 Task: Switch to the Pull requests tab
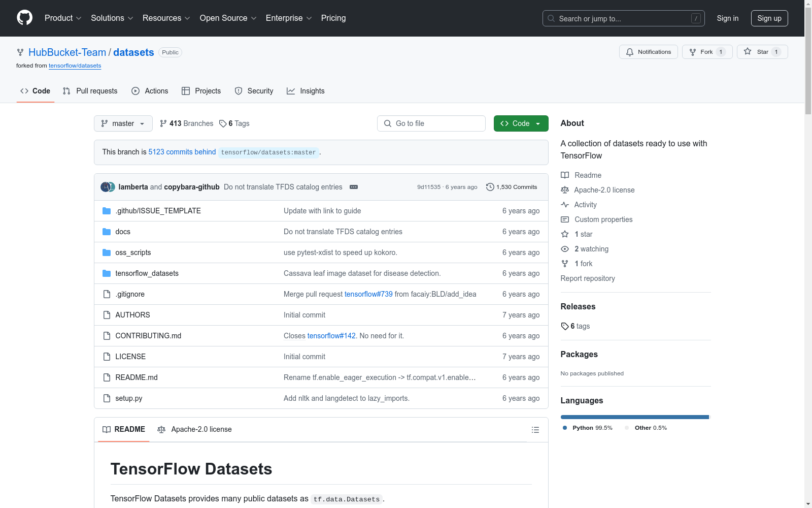coord(90,91)
